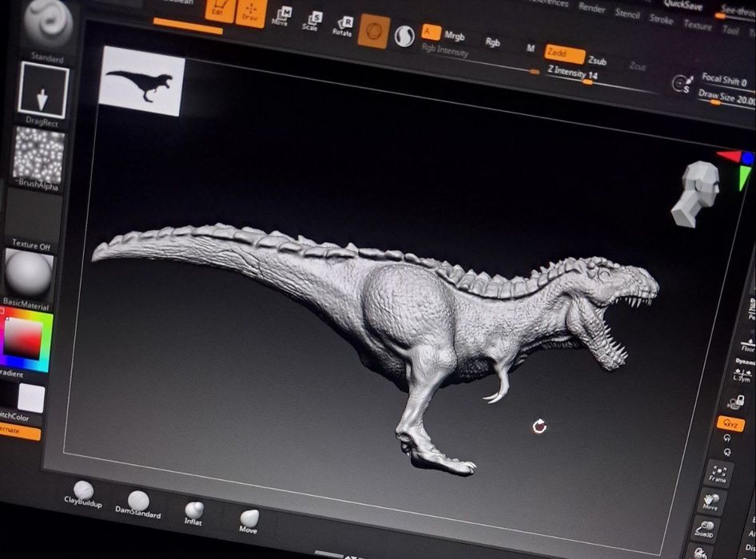
Task: Click the orange Alternate button
Action: tap(19, 431)
